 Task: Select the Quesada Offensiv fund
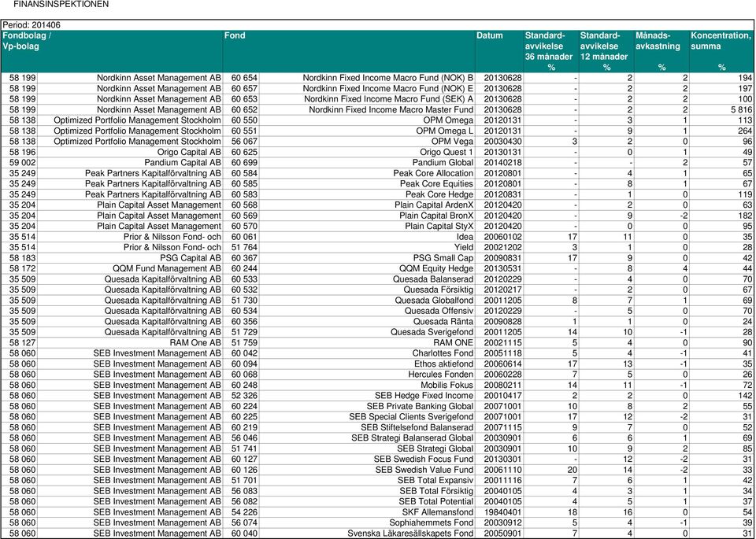tap(439, 311)
